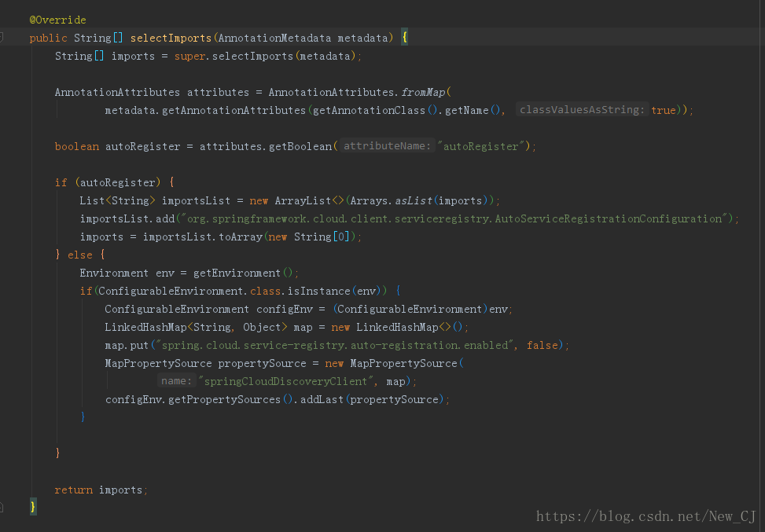Image resolution: width=765 pixels, height=532 pixels.
Task: Select the true literal
Action: tap(664, 110)
